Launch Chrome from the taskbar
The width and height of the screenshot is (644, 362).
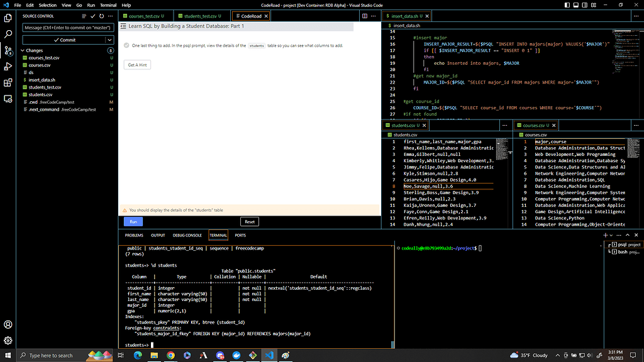click(170, 355)
